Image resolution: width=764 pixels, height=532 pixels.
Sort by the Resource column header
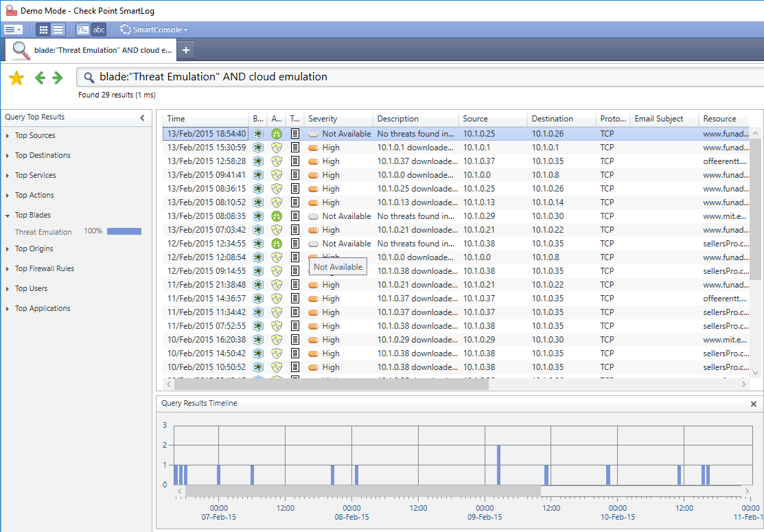click(x=724, y=118)
